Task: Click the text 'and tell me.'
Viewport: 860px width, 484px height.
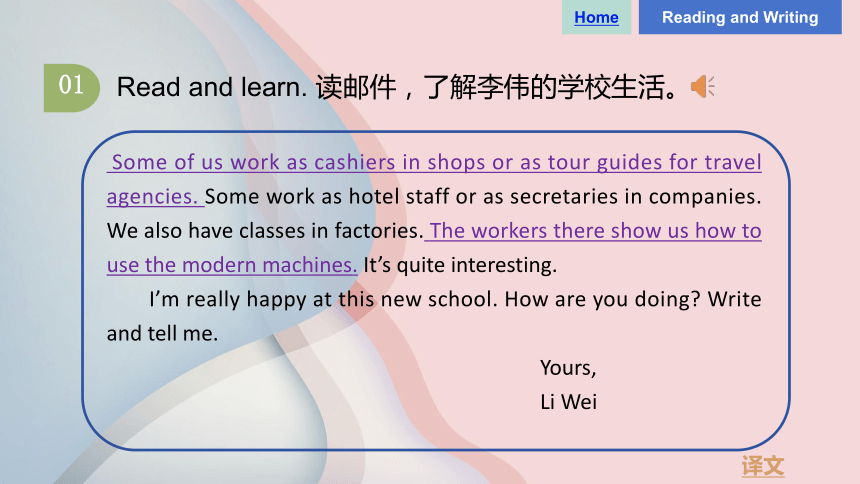Action: coord(162,334)
